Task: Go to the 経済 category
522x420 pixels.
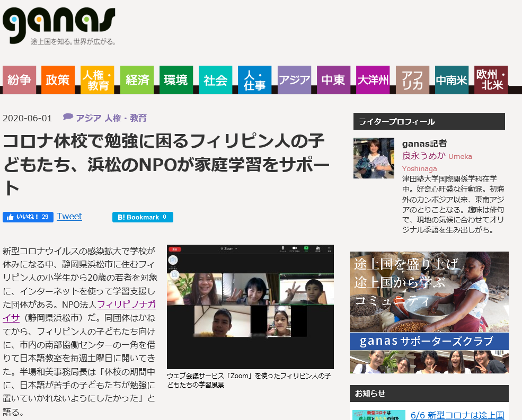Action: point(137,80)
